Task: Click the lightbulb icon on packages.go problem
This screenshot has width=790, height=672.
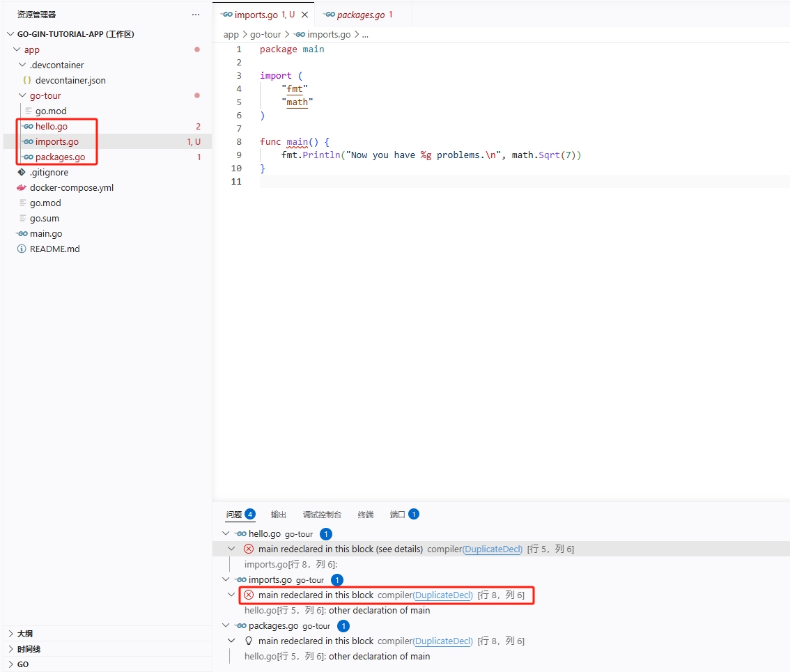Action: [248, 641]
